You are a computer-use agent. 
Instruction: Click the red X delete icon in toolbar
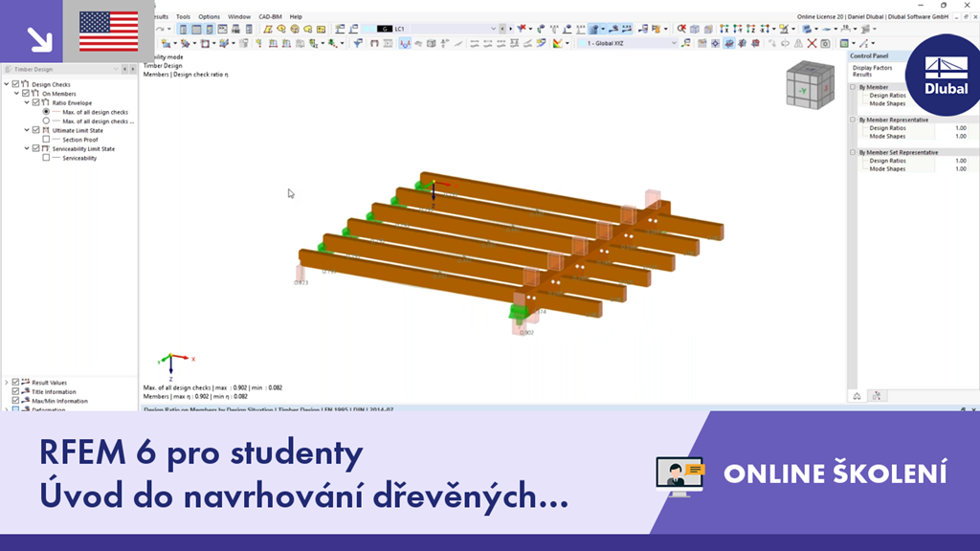(x=812, y=43)
